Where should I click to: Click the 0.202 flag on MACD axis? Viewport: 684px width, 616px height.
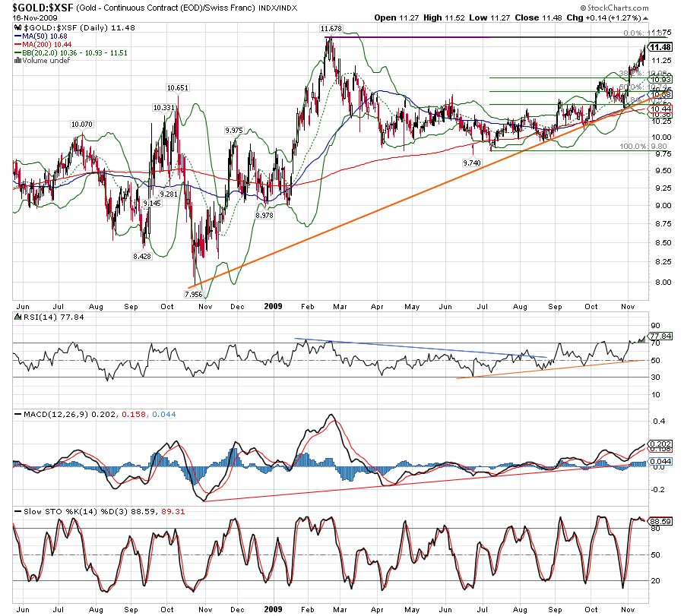point(660,444)
